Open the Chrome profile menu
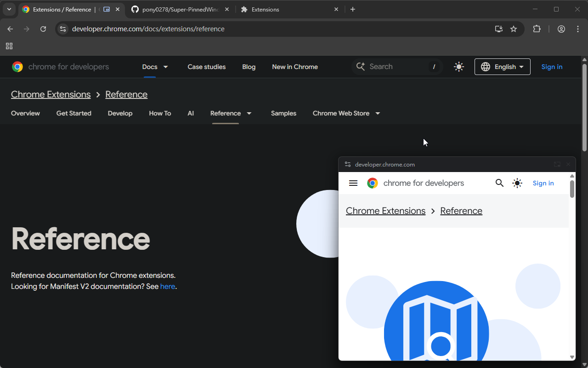Screen dimensions: 588x368 [561, 29]
